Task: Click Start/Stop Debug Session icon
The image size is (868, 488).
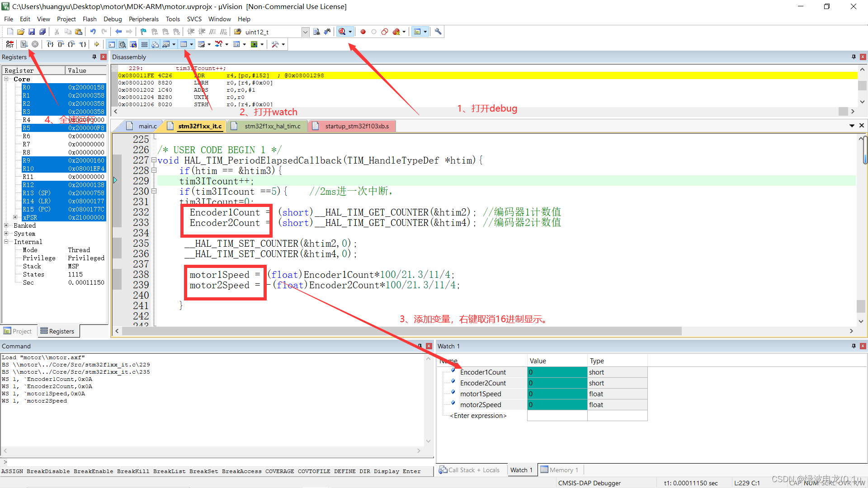Action: click(342, 32)
